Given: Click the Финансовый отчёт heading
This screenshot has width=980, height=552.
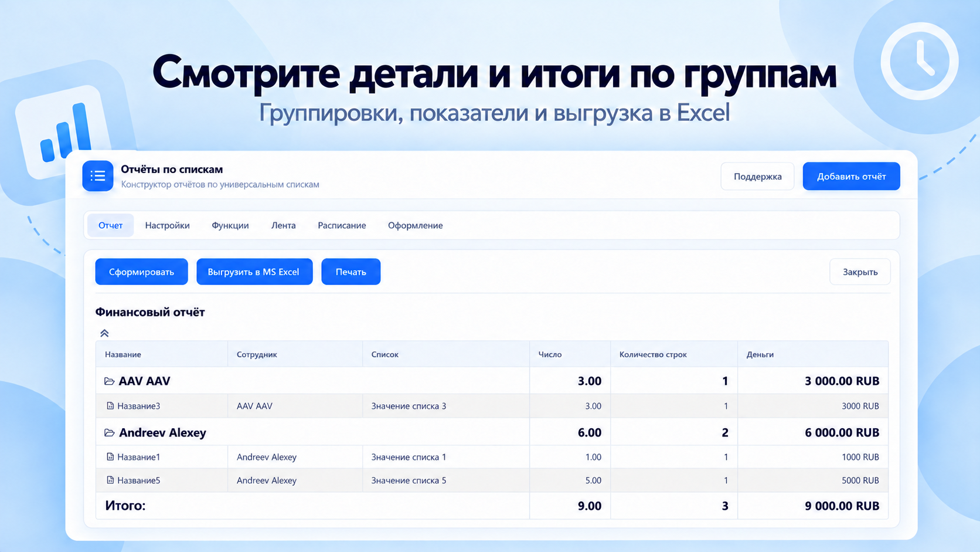Looking at the screenshot, I should 150,312.
